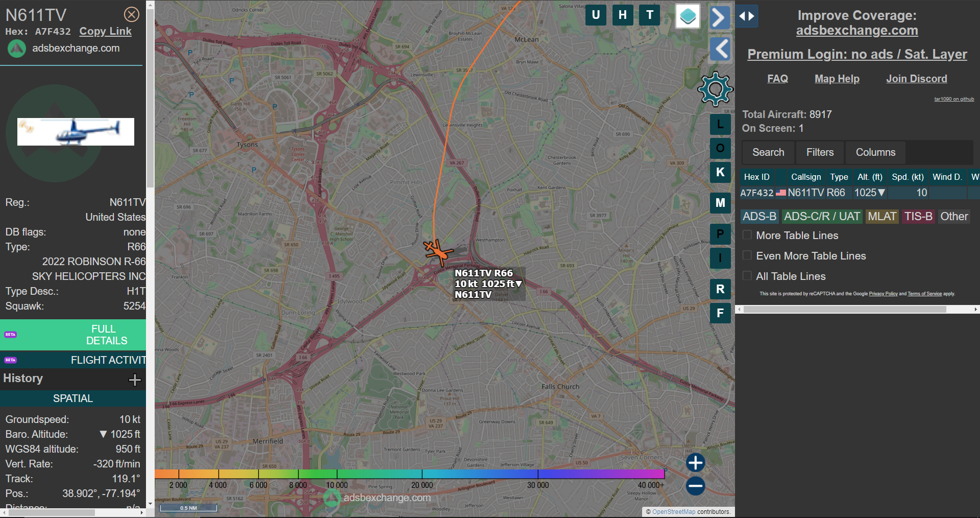Sort table by Wind D. column
Viewport: 980px width, 518px height.
click(x=947, y=177)
